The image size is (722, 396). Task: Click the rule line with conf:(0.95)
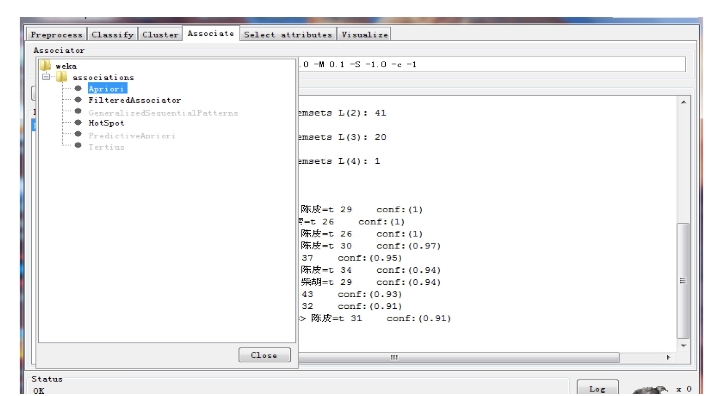tap(352, 258)
